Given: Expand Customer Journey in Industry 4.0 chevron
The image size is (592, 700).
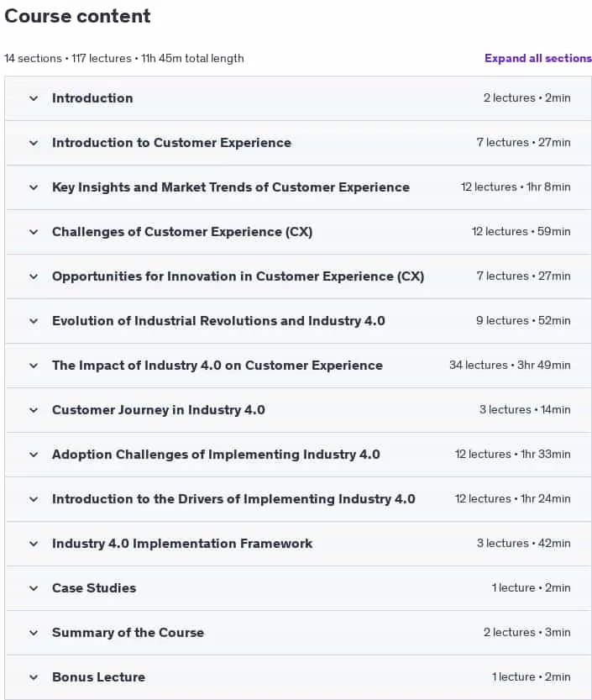Looking at the screenshot, I should [x=34, y=410].
